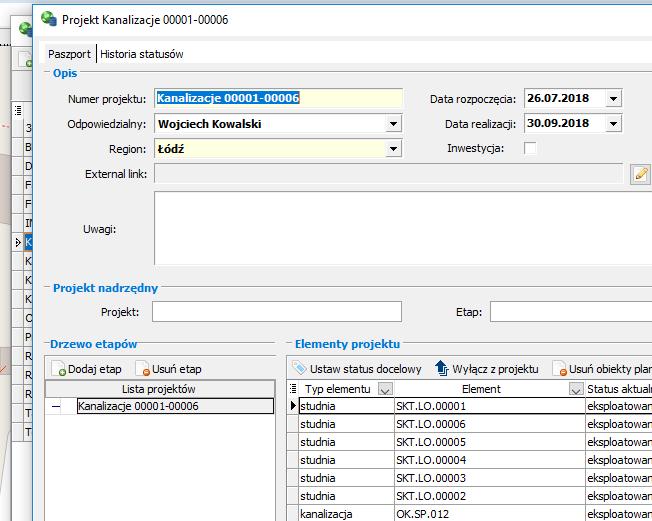Screen dimensions: 652x521
Task: Click Dodaj etap add-stage button
Action: 86,369
